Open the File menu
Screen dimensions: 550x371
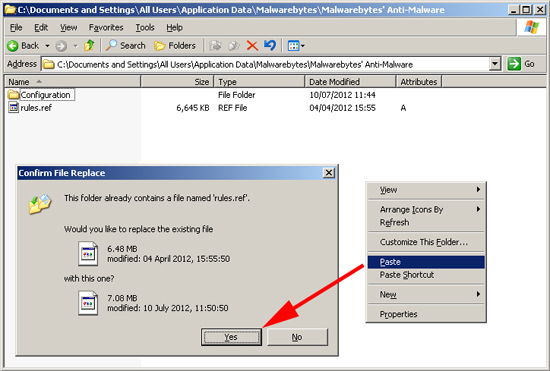point(16,27)
